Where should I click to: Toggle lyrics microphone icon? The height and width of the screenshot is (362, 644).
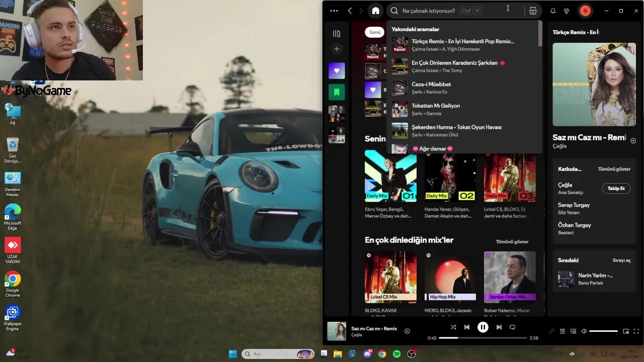coord(552,331)
